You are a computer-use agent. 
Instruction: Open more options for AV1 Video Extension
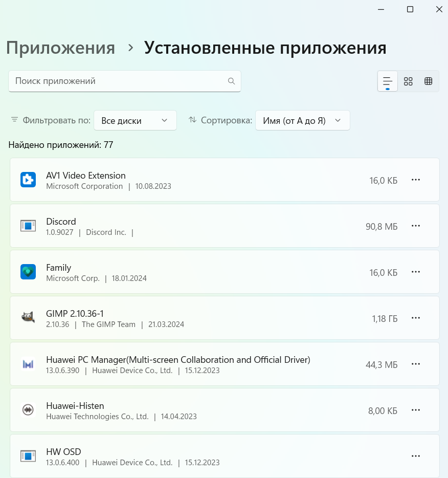pos(416,180)
